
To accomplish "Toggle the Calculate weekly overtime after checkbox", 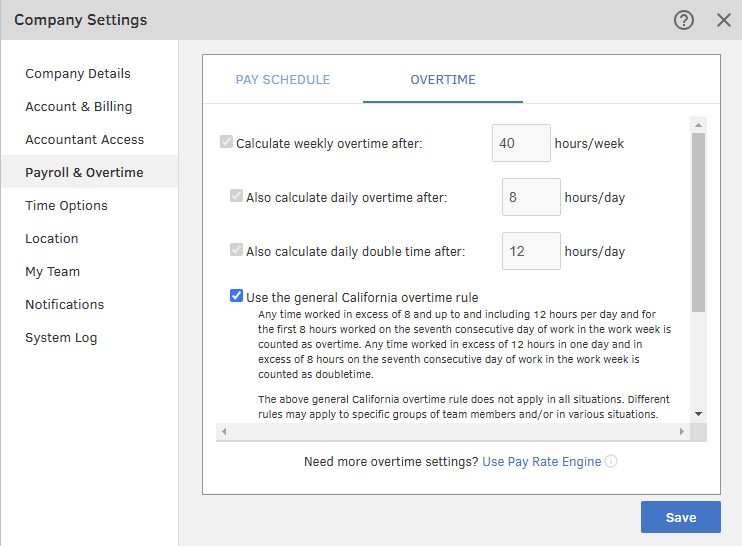I will click(226, 141).
